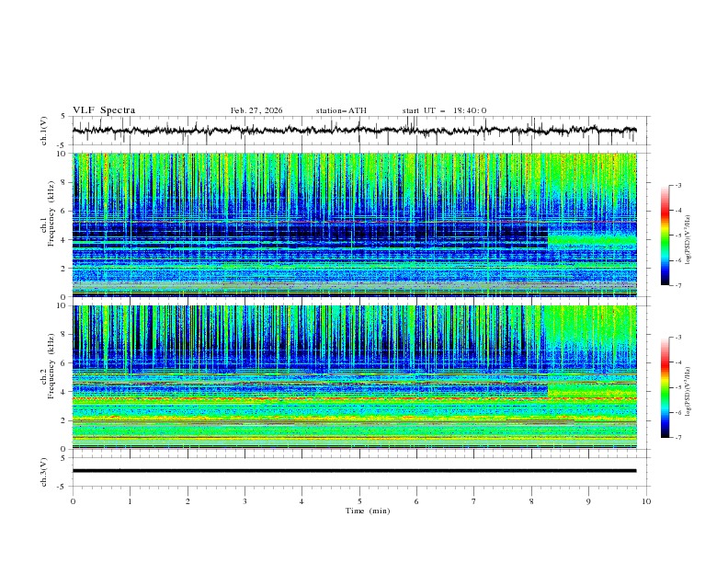Click the lower color bar beside ch.2 spectrogram
728x563 pixels.
click(x=665, y=387)
